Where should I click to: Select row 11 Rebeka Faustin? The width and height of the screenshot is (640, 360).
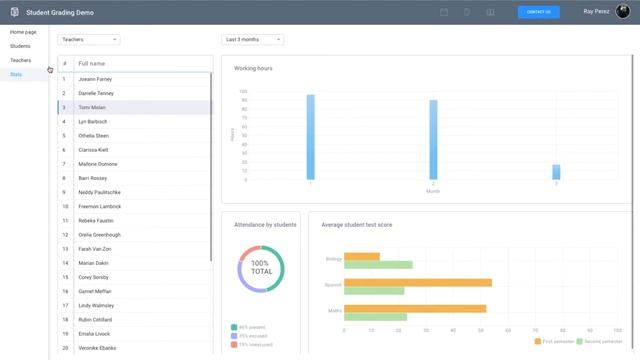pos(135,220)
